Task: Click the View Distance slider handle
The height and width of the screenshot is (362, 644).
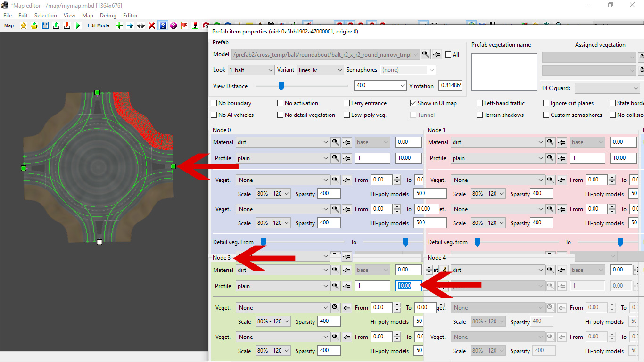Action: (281, 86)
